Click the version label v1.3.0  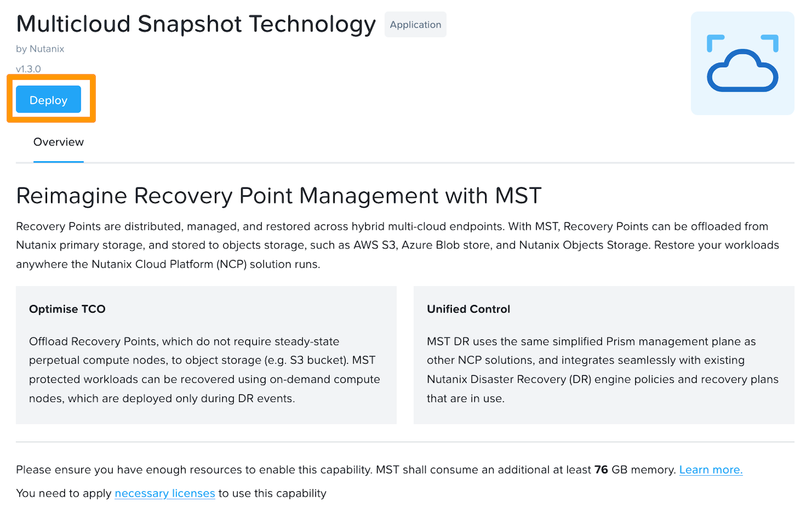click(28, 68)
